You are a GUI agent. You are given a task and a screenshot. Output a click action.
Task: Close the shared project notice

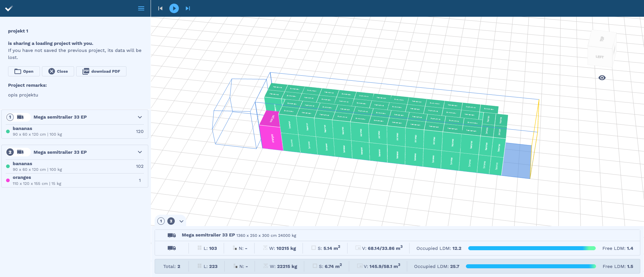[x=58, y=71]
